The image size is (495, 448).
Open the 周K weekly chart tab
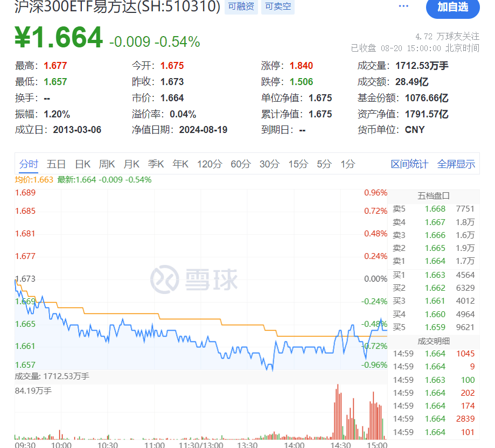tap(107, 164)
